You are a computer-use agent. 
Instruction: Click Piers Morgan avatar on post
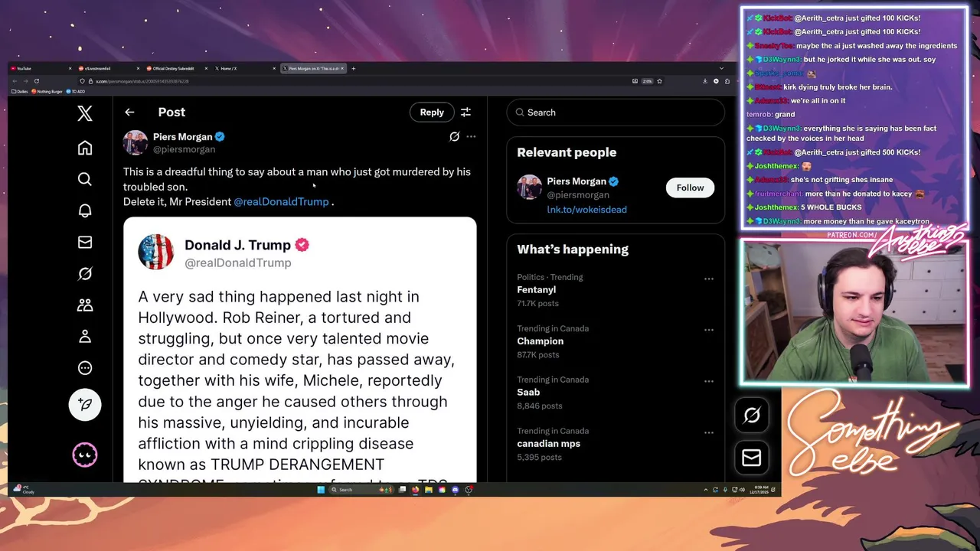pyautogui.click(x=136, y=142)
